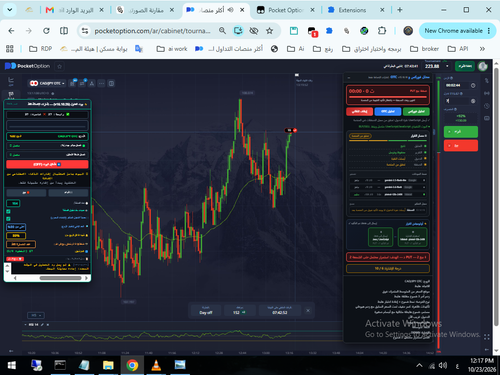Click the chart type icon in the chart toolbar

coord(72,83)
